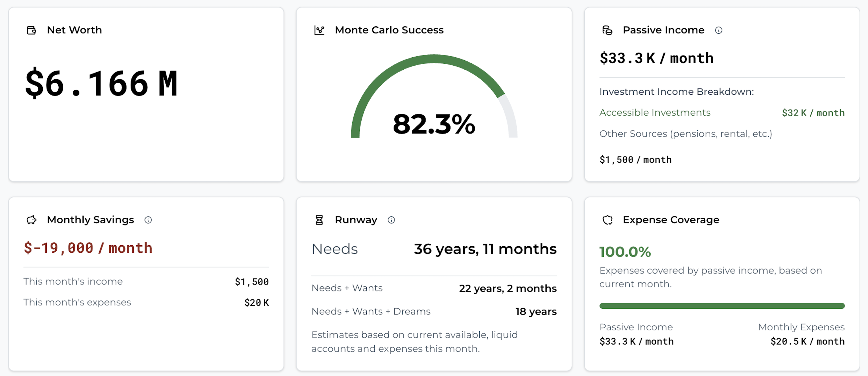Click the green Expense Coverage progress bar
Screen dimensions: 868x376
[722, 306]
